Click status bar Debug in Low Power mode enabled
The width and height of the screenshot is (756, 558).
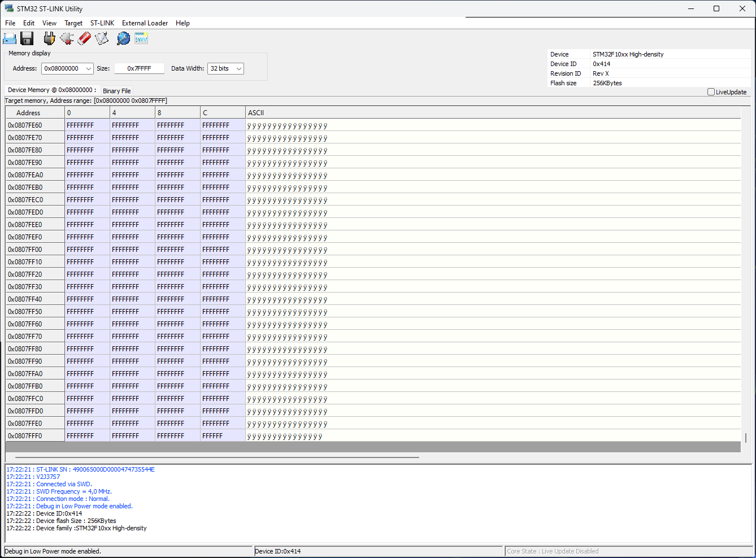click(x=53, y=551)
